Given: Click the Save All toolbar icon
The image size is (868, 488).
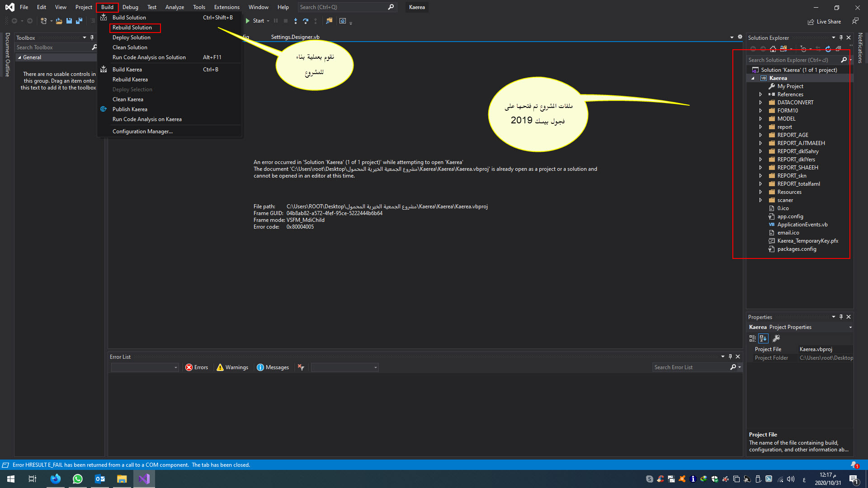Looking at the screenshot, I should [79, 21].
